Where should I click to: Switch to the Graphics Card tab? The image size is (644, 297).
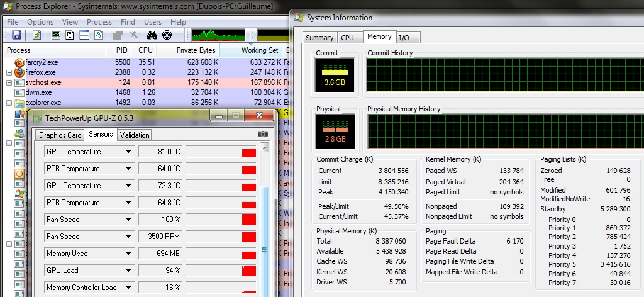pos(60,135)
